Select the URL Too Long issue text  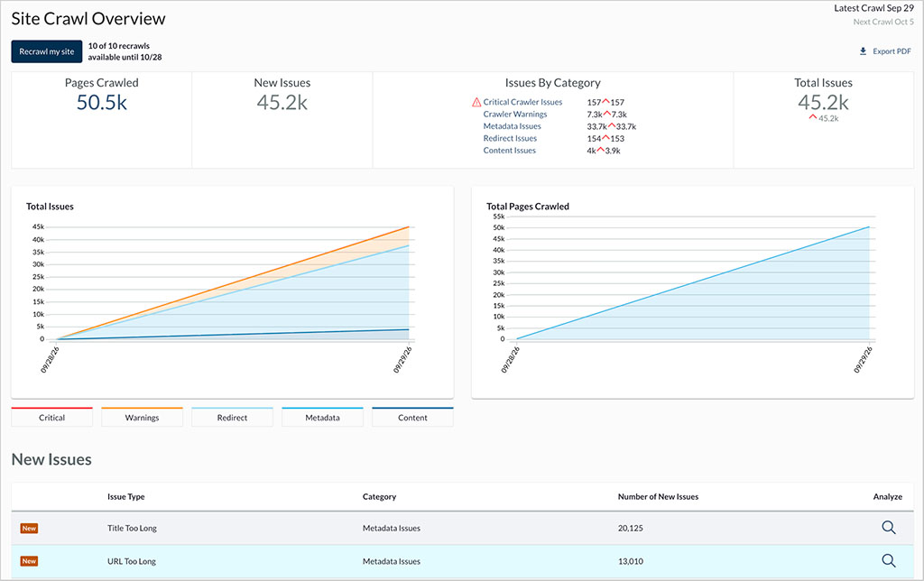click(132, 561)
